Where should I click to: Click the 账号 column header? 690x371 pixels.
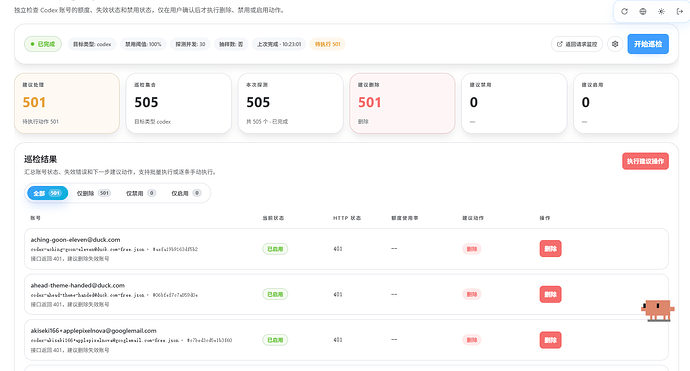tap(35, 218)
